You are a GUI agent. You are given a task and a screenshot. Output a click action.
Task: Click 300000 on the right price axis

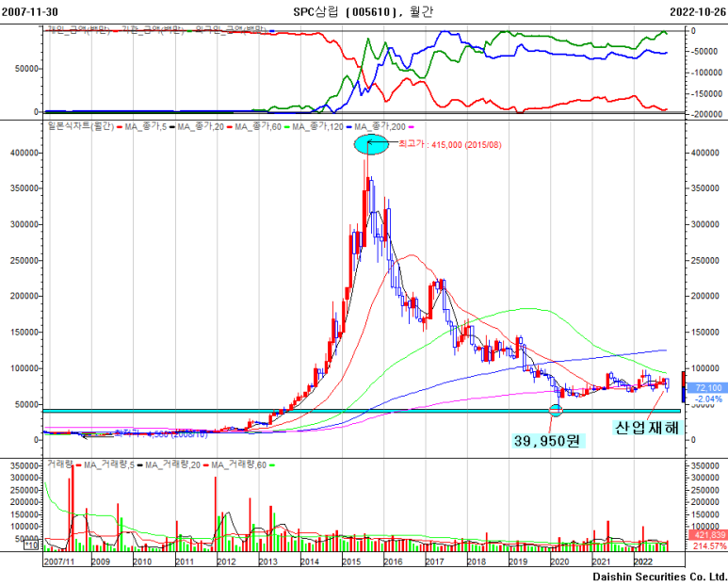(704, 224)
